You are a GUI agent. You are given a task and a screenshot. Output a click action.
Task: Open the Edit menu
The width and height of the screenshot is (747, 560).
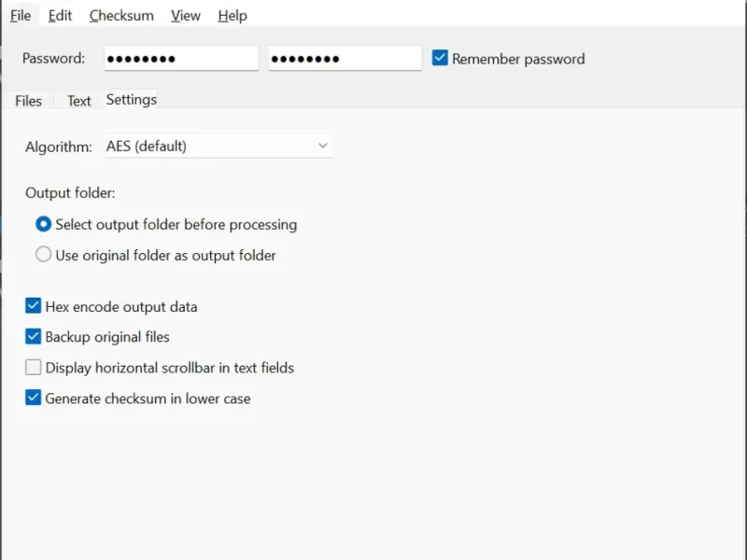(61, 16)
